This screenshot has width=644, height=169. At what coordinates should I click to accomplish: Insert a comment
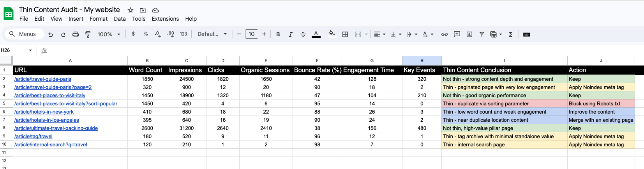(x=457, y=34)
